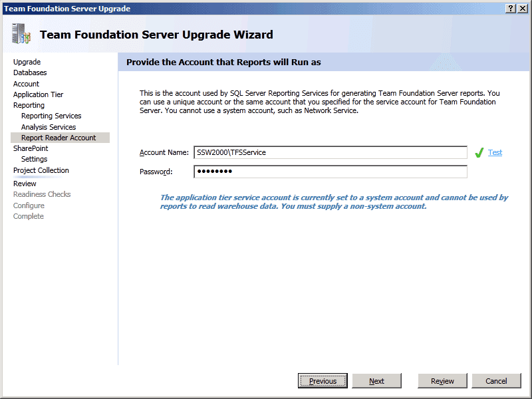Go to the Databases step
The image size is (532, 399).
pos(30,72)
